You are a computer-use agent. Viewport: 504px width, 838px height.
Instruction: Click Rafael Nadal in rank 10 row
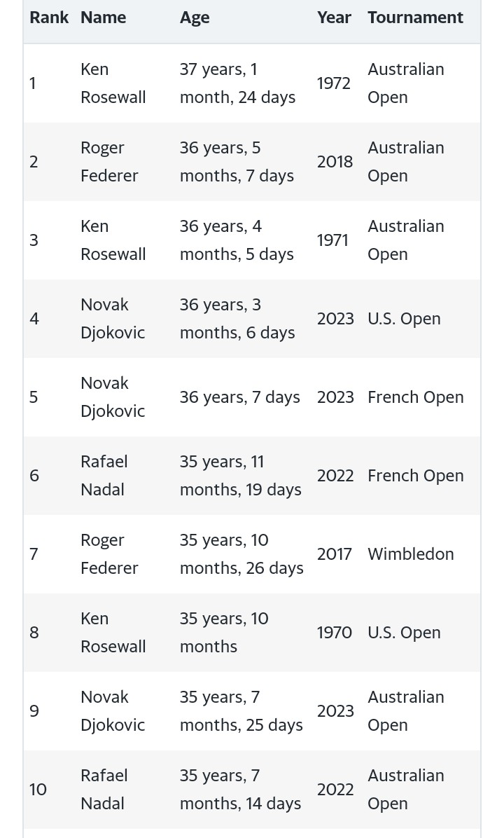pyautogui.click(x=104, y=790)
